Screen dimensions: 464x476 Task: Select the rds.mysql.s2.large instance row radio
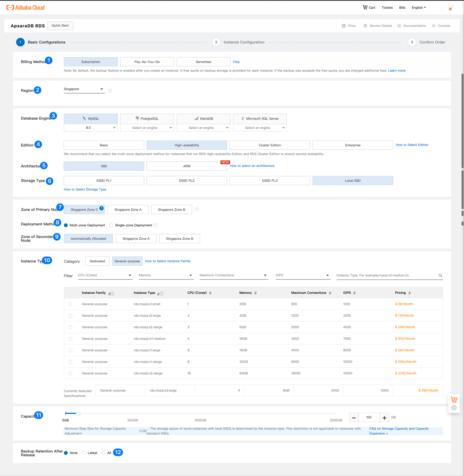point(71,316)
